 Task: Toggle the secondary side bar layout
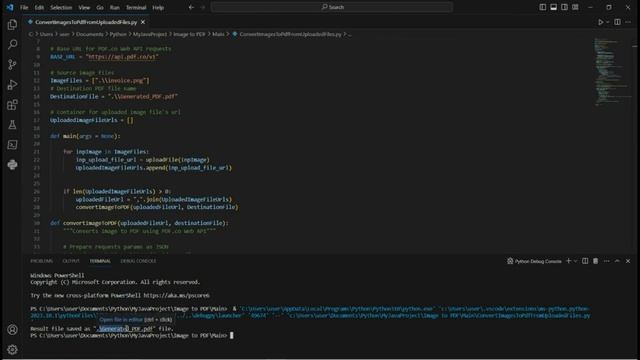point(564,7)
